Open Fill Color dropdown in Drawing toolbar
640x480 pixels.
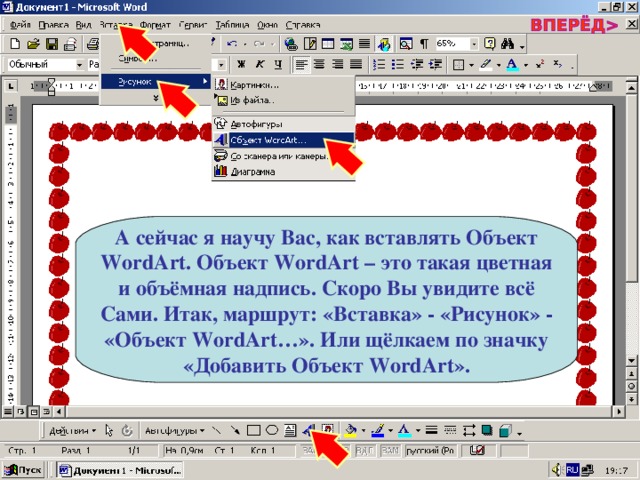[x=363, y=431]
